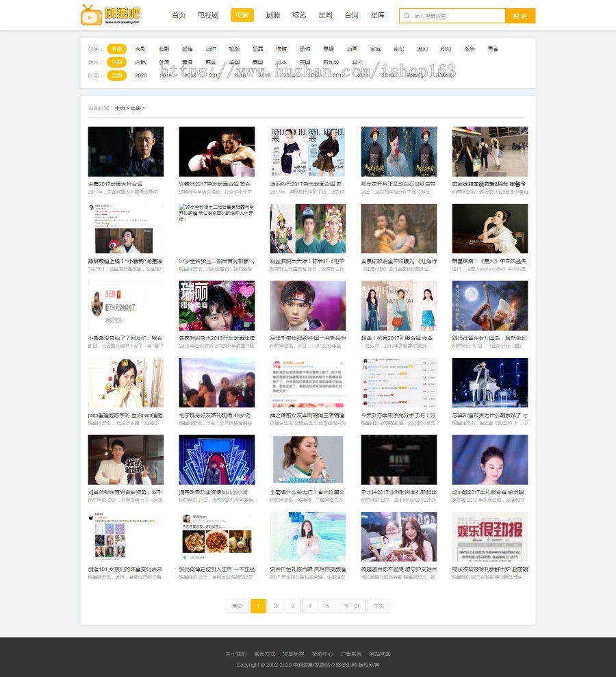Select 全部 in the 分类 filter row
Screen dimensions: 616x677
116,49
